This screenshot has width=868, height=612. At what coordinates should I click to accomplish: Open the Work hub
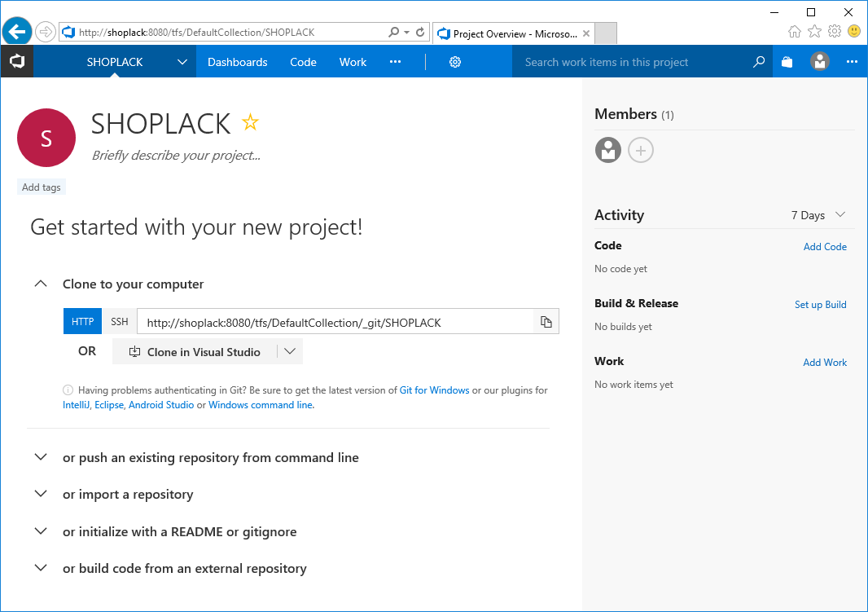pos(353,62)
